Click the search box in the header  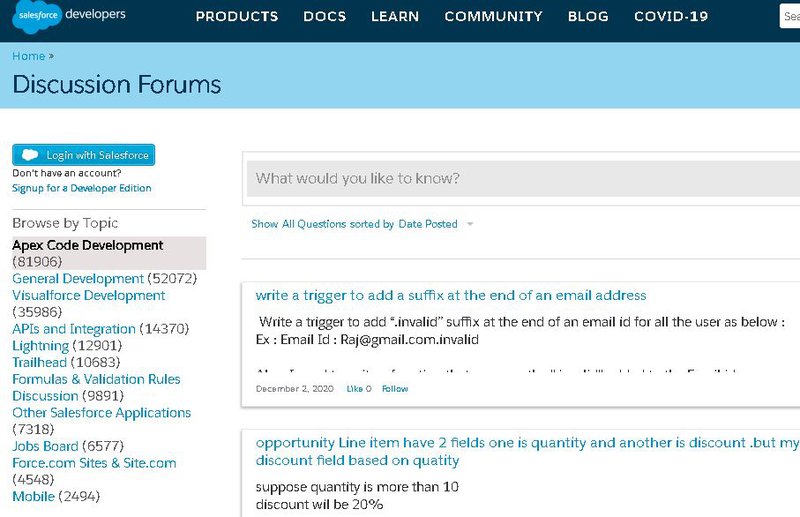coord(790,16)
